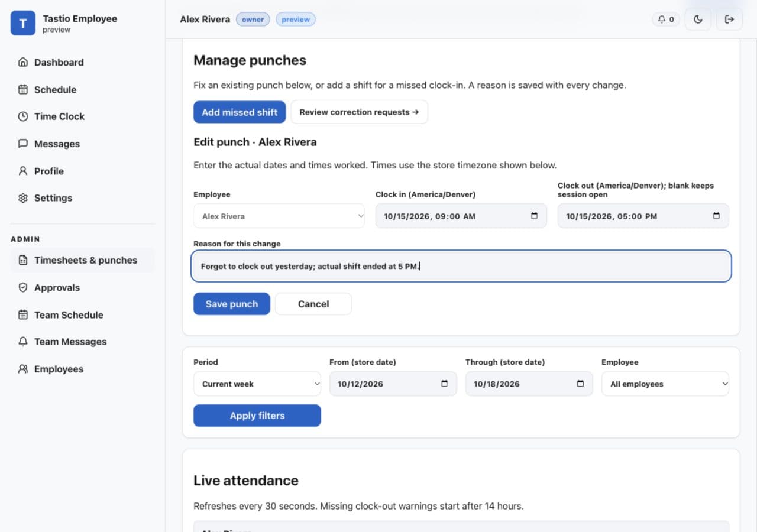Click the Add missed shift button
The width and height of the screenshot is (757, 532).
coord(240,112)
